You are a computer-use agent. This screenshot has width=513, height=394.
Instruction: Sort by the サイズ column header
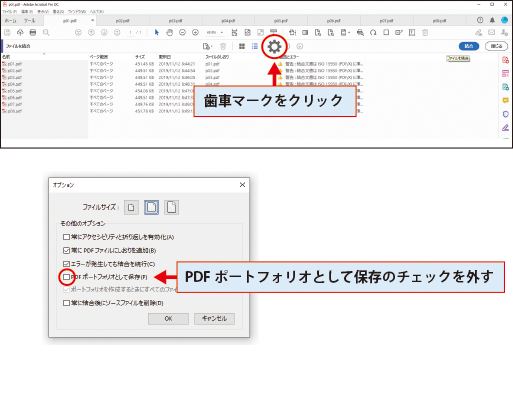pyautogui.click(x=140, y=57)
